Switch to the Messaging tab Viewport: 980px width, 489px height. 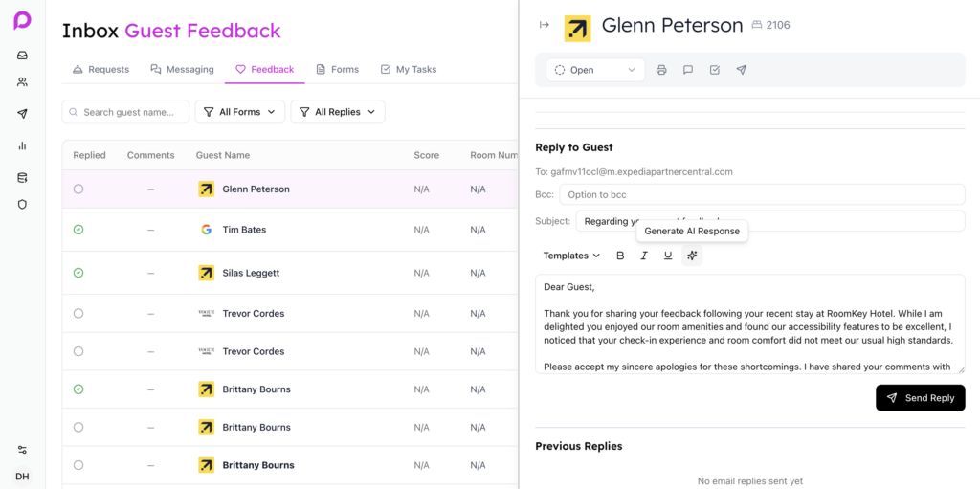pyautogui.click(x=183, y=70)
